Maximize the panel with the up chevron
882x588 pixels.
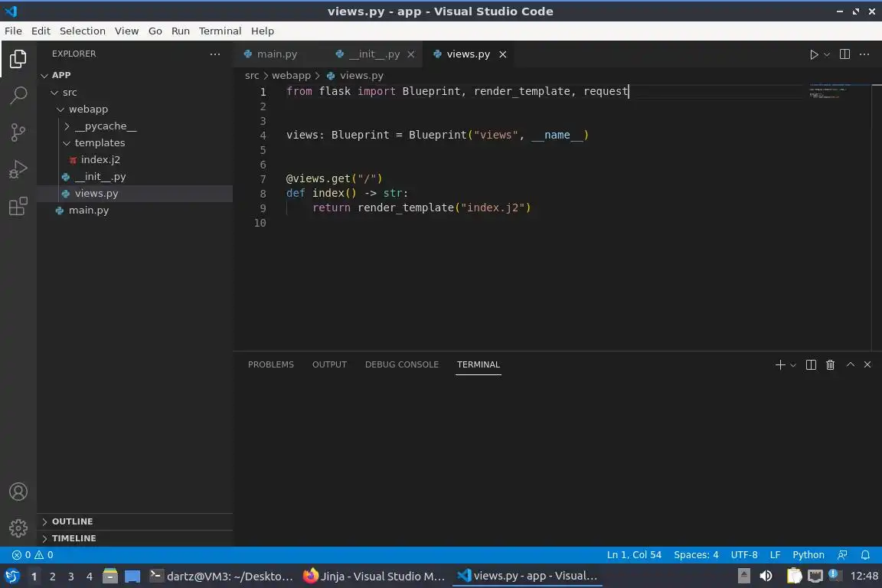[x=851, y=364]
